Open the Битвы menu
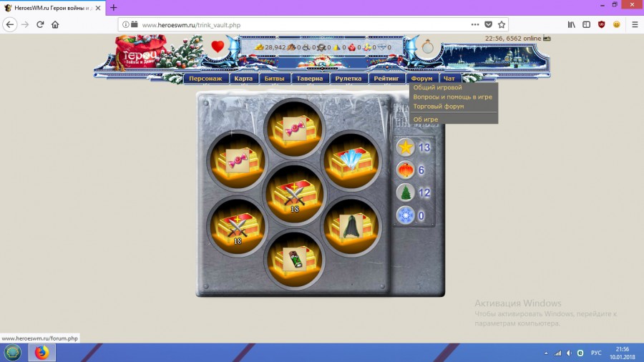Image resolution: width=644 pixels, height=362 pixels. pos(274,79)
